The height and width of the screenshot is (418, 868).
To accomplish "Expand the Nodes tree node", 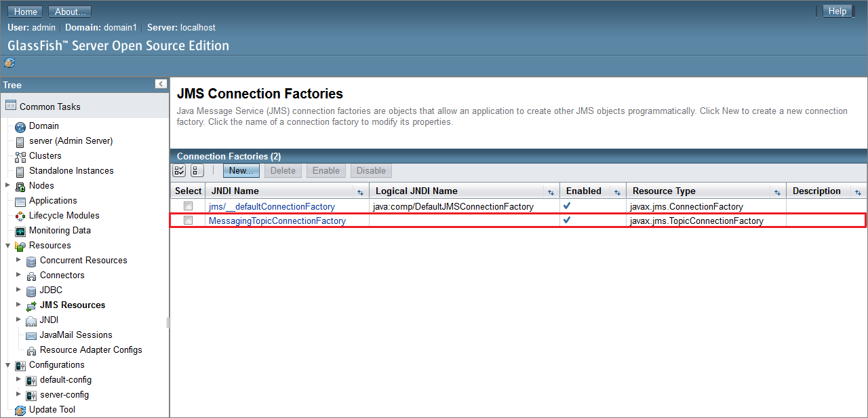I will pos(7,185).
